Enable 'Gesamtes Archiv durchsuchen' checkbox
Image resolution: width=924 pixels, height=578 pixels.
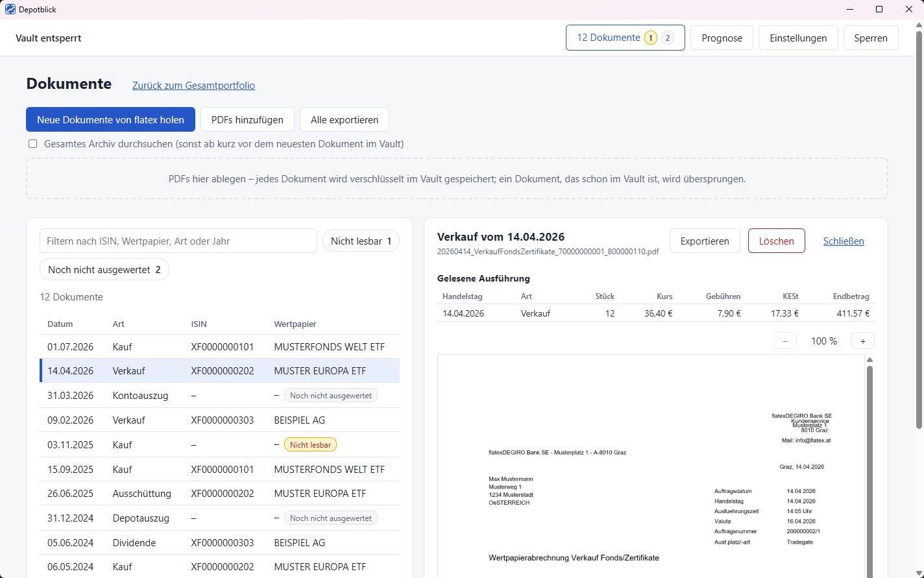[33, 144]
